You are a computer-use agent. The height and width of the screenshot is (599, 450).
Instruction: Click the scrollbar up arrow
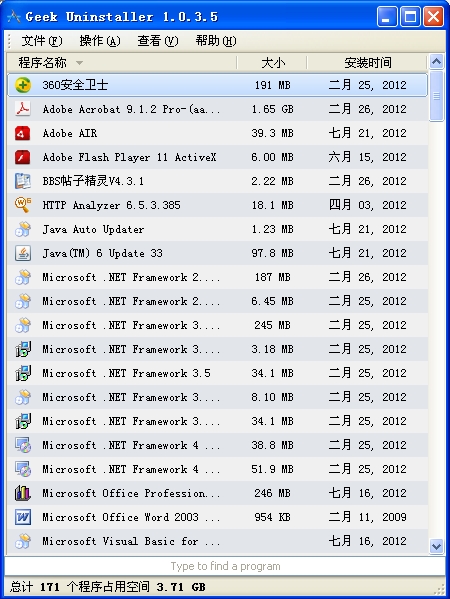436,62
